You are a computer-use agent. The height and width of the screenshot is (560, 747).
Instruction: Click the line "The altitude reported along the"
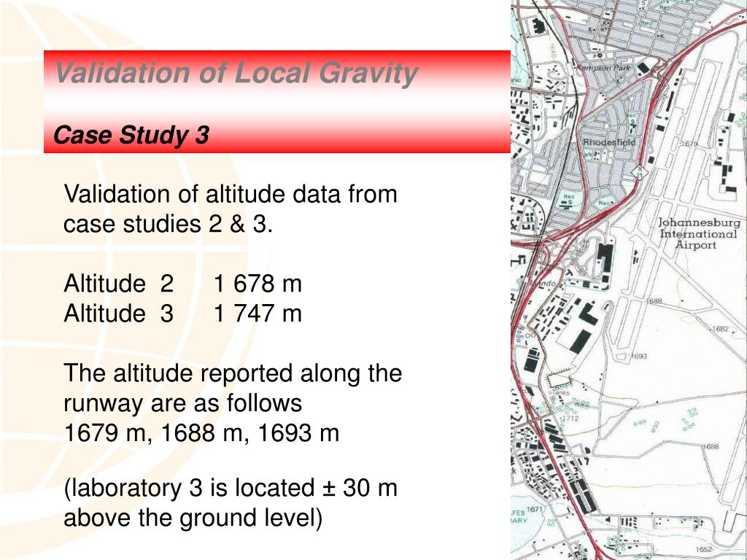point(233,373)
